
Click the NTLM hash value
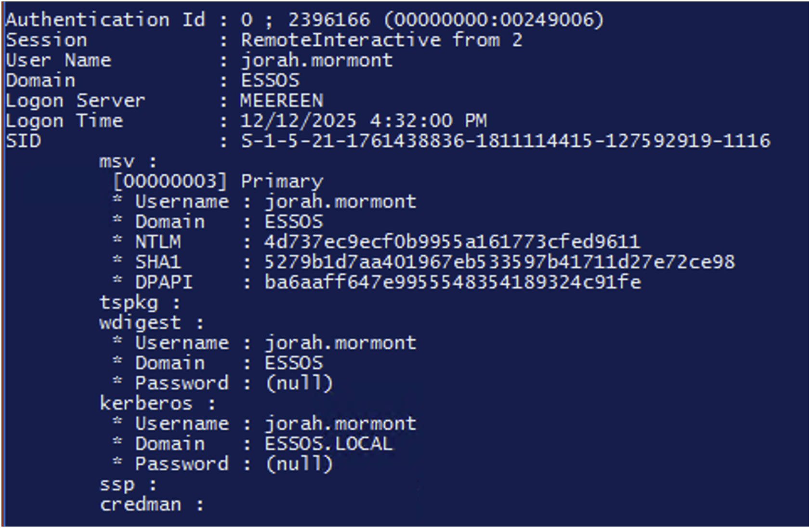(x=452, y=242)
